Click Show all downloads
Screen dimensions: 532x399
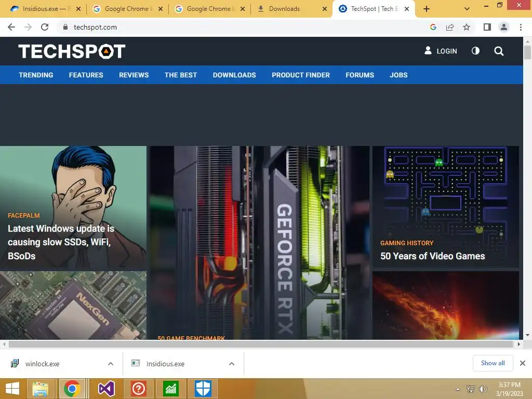[x=493, y=363]
